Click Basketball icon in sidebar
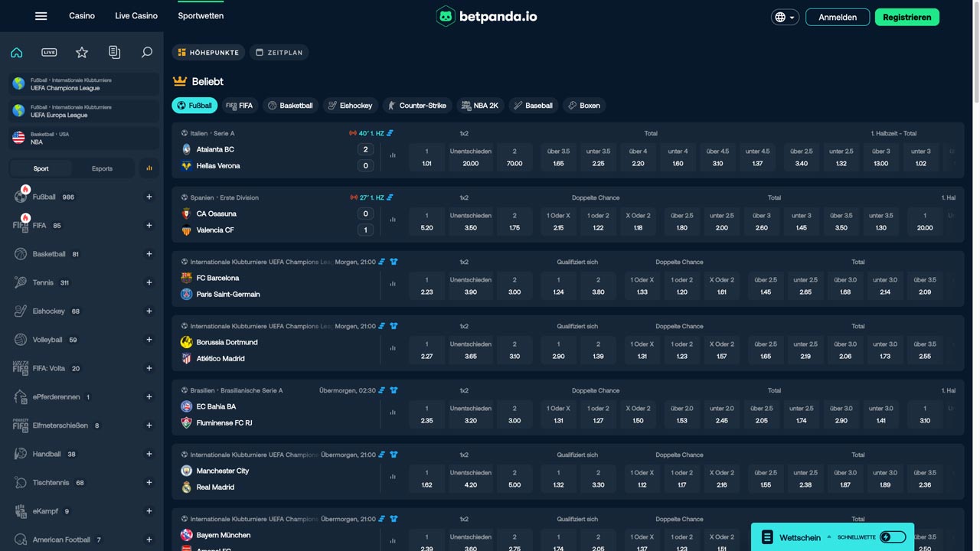Viewport: 980px width, 551px height. pos(21,254)
